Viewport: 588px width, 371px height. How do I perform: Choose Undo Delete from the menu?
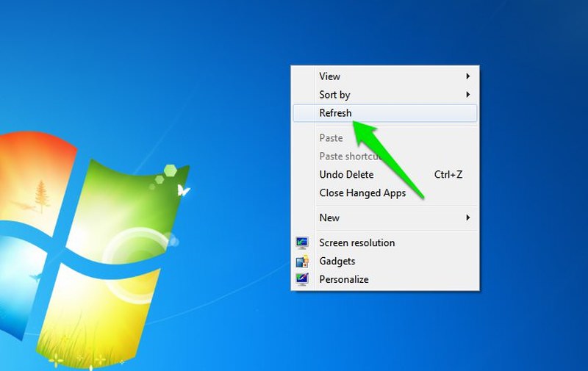[384, 175]
